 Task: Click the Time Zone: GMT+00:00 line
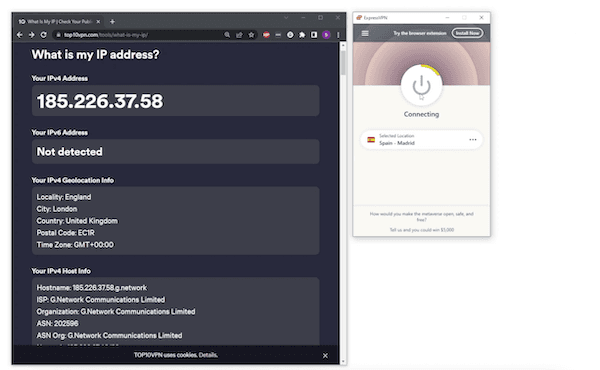click(x=75, y=245)
